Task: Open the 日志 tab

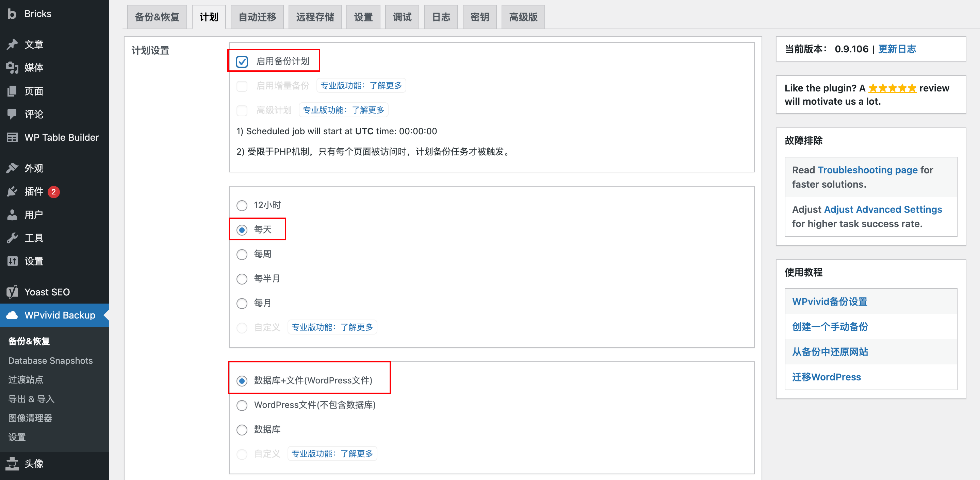Action: pyautogui.click(x=441, y=17)
